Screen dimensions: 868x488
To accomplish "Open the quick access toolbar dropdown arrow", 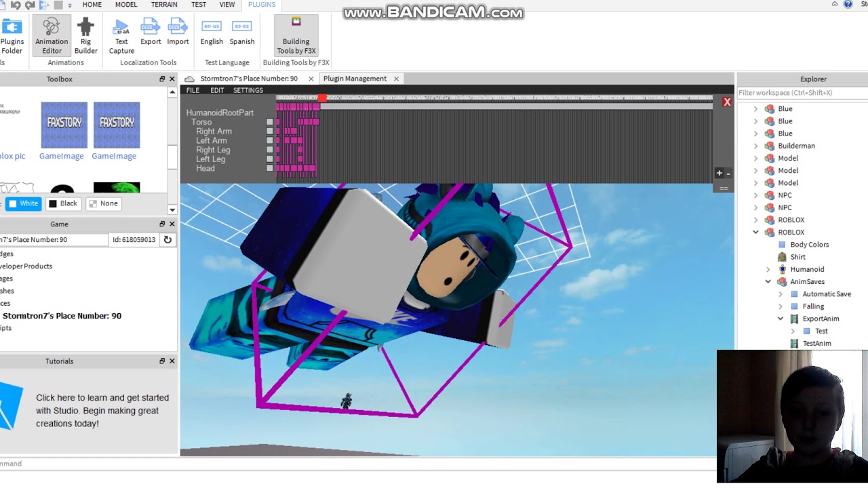I will (x=70, y=5).
